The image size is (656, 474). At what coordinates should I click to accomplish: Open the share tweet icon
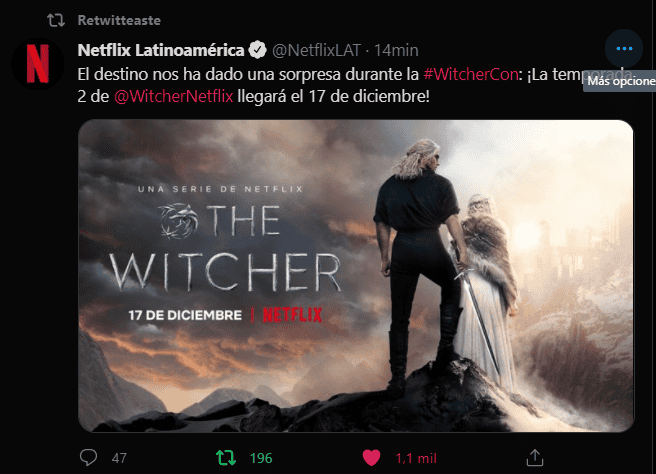pyautogui.click(x=535, y=457)
